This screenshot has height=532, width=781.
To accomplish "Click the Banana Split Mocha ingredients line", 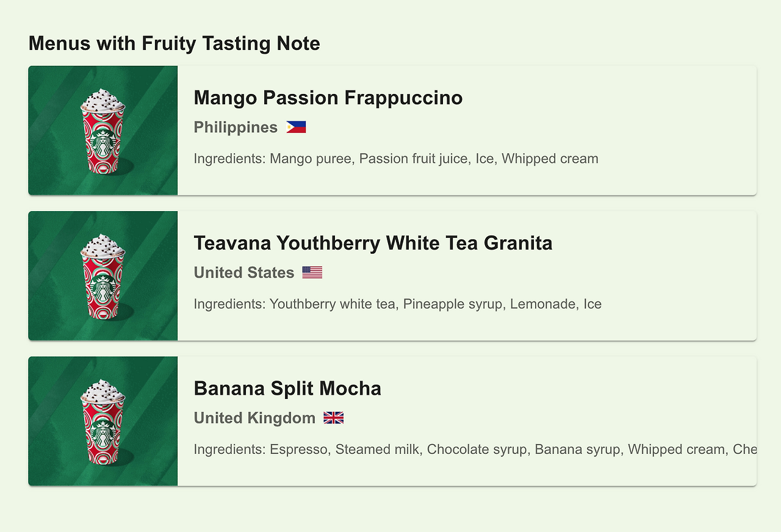I will pyautogui.click(x=475, y=450).
